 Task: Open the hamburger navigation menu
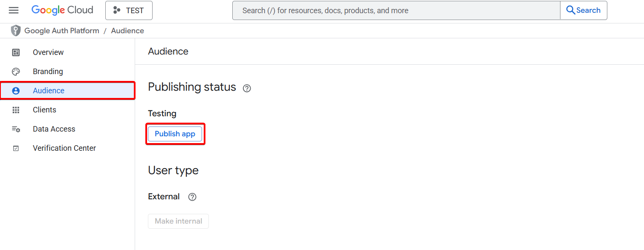[14, 10]
